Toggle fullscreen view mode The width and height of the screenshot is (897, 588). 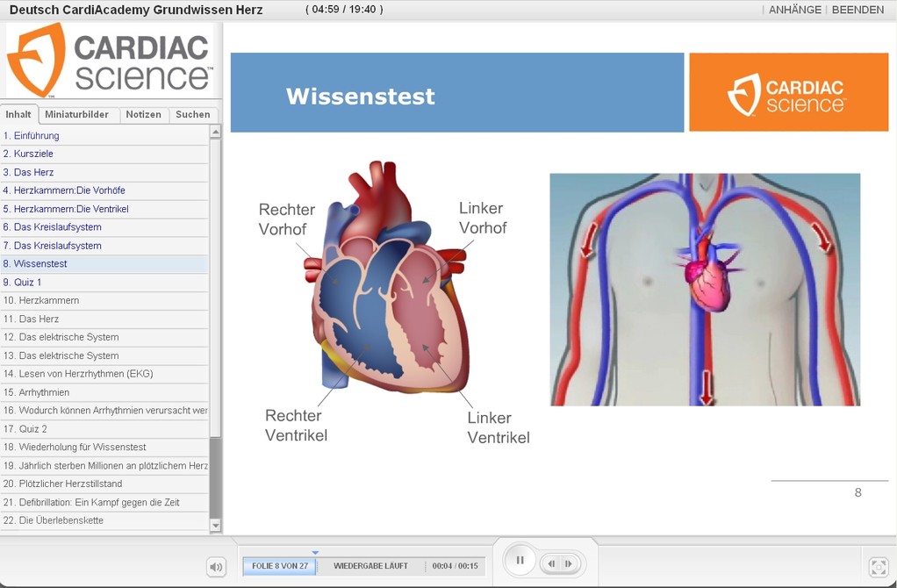pos(878,567)
